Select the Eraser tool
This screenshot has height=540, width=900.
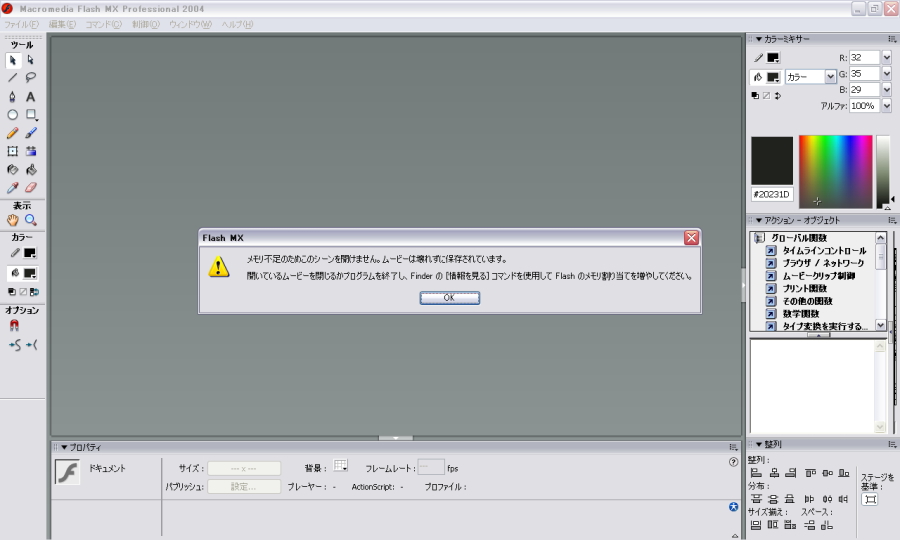click(30, 188)
